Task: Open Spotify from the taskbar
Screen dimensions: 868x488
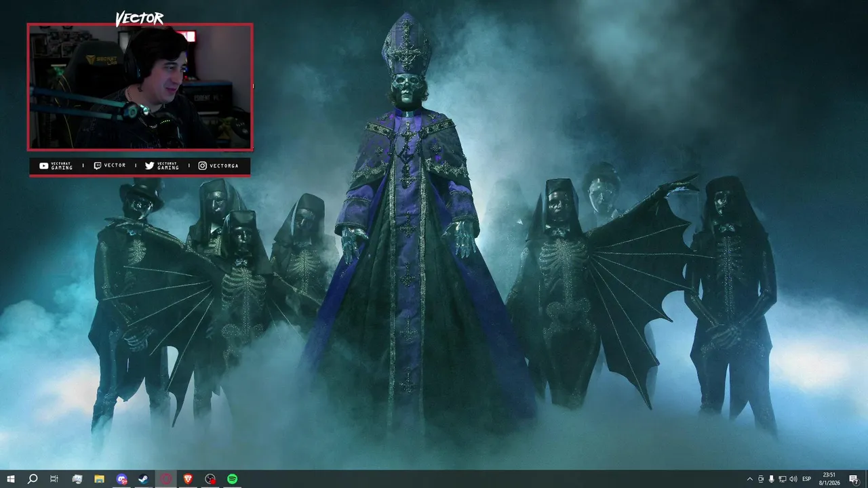Action: coord(233,479)
